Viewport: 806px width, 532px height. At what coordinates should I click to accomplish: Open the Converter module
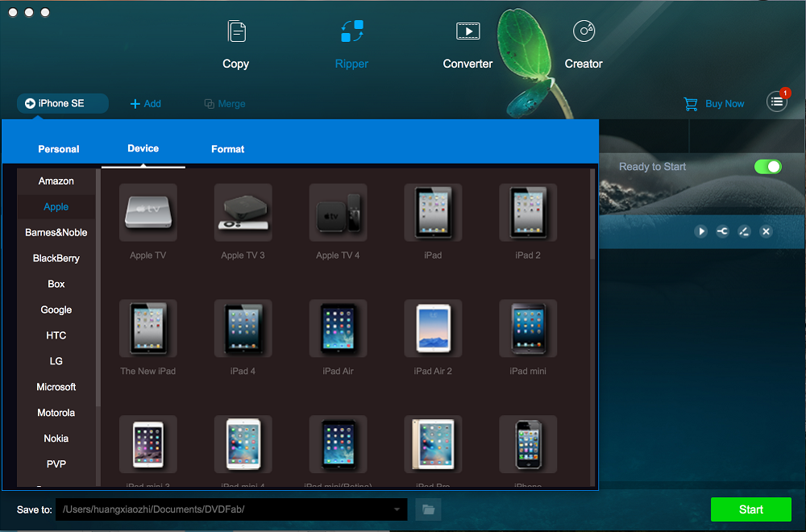tap(467, 44)
